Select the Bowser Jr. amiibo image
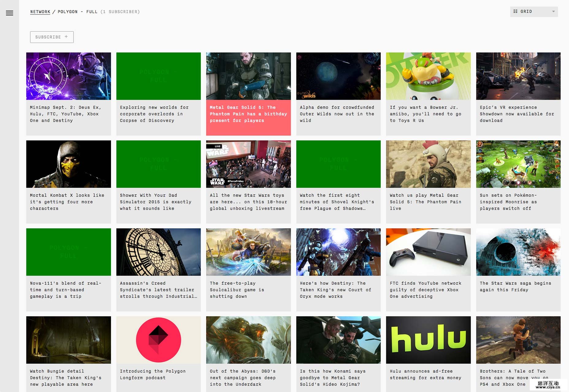The width and height of the screenshot is (569, 392). click(x=428, y=76)
